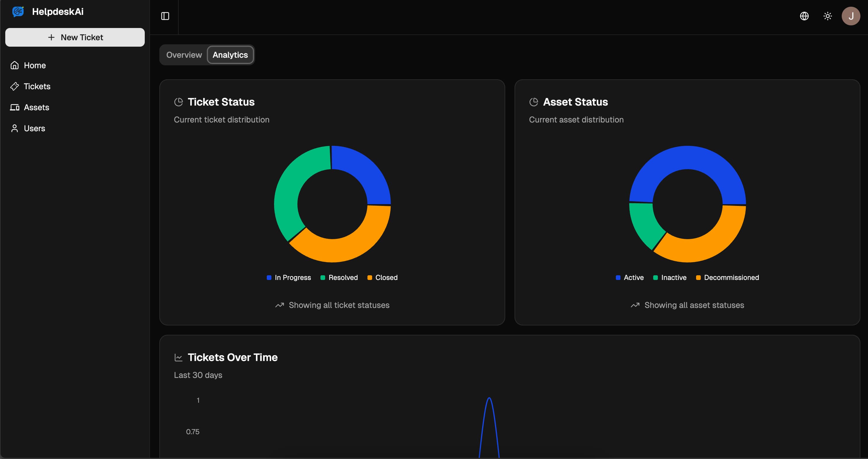The height and width of the screenshot is (459, 868).
Task: Click the Home house icon
Action: [x=15, y=65]
